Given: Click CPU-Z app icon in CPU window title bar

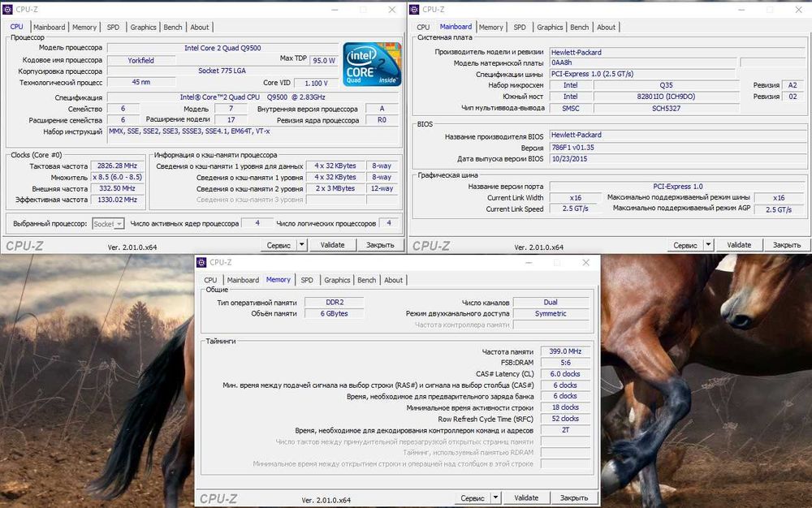Looking at the screenshot, I should pos(8,9).
